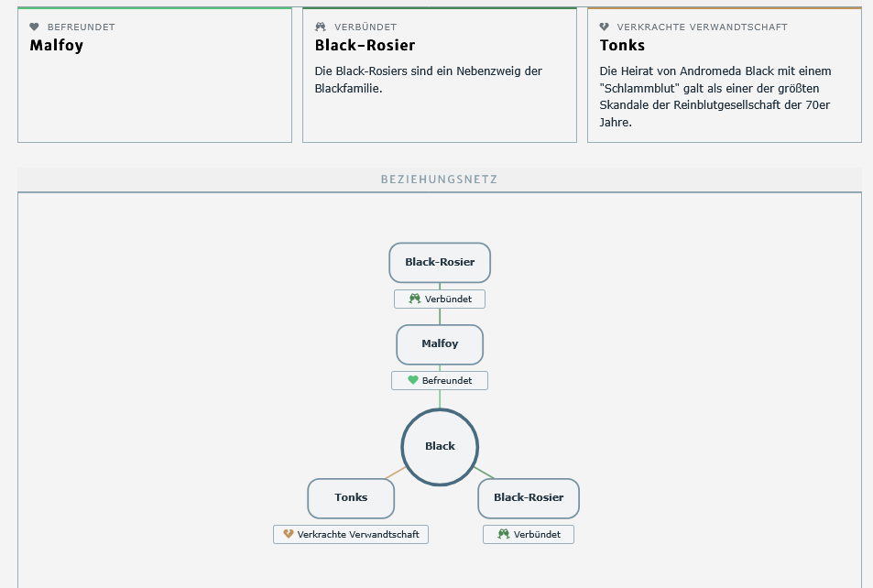Click the toasting glasses icon on Black-Rosier card
This screenshot has height=588, width=873.
(320, 27)
